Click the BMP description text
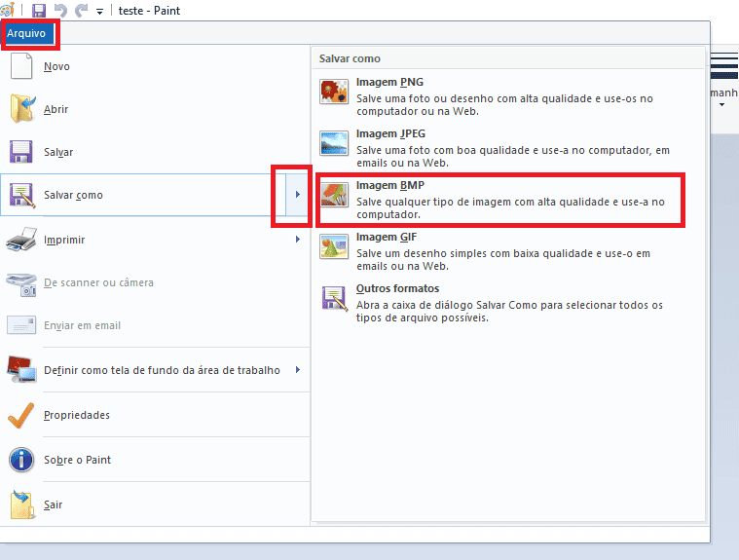The height and width of the screenshot is (560, 739). click(510, 207)
